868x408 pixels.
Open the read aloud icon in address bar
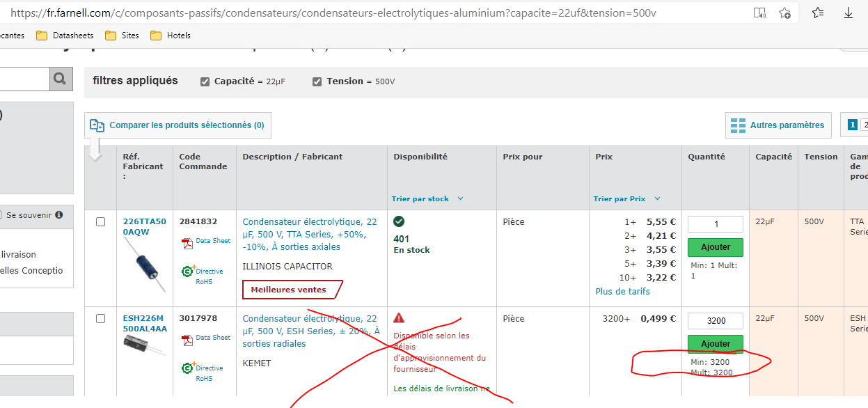point(759,13)
